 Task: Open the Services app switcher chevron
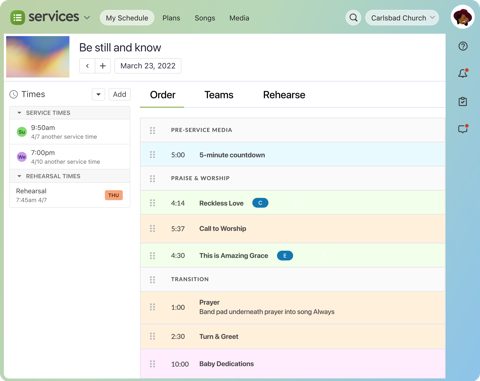point(87,18)
